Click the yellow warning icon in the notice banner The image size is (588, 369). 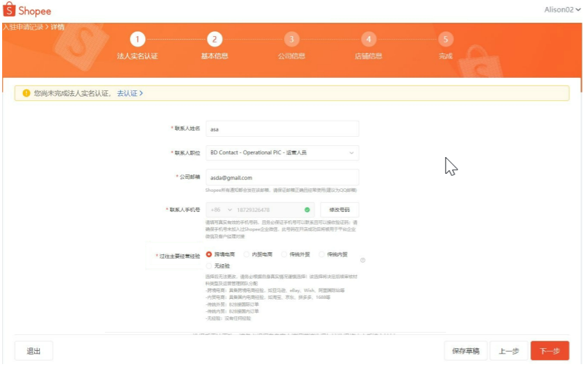pyautogui.click(x=26, y=93)
